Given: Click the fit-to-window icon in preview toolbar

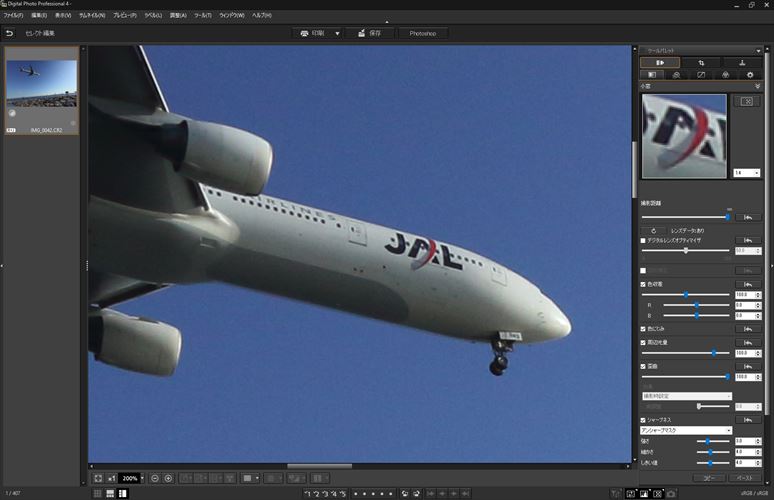Looking at the screenshot, I should tap(98, 478).
